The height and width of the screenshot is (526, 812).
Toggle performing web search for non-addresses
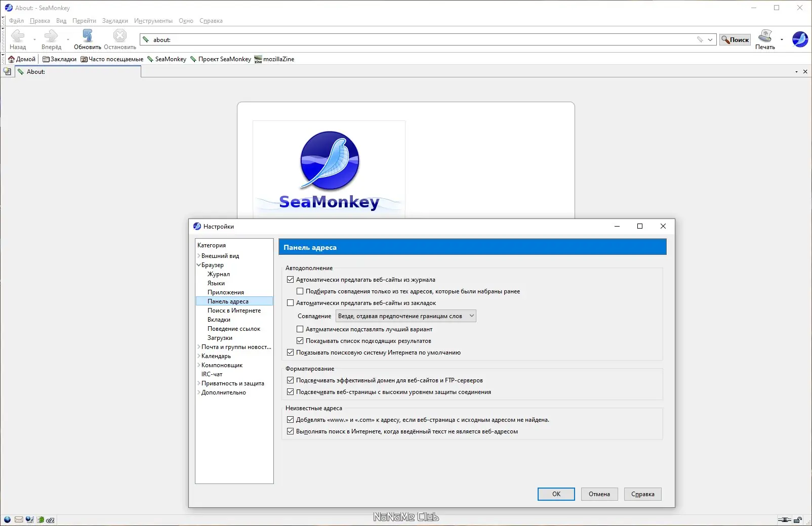point(290,431)
